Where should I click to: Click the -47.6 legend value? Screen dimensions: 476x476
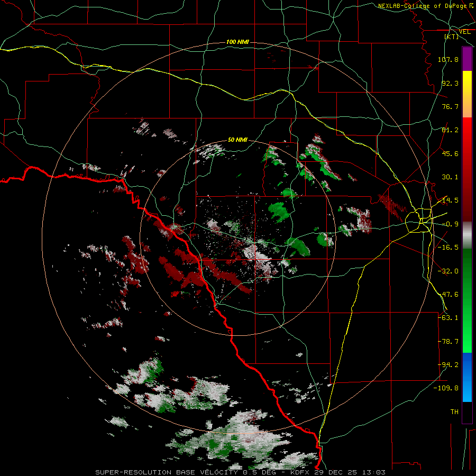pos(448,295)
